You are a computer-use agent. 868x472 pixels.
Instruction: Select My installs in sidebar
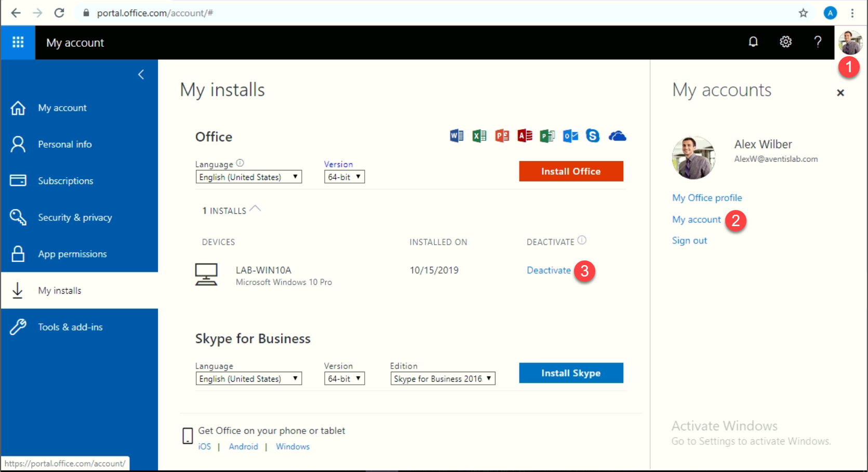click(79, 291)
